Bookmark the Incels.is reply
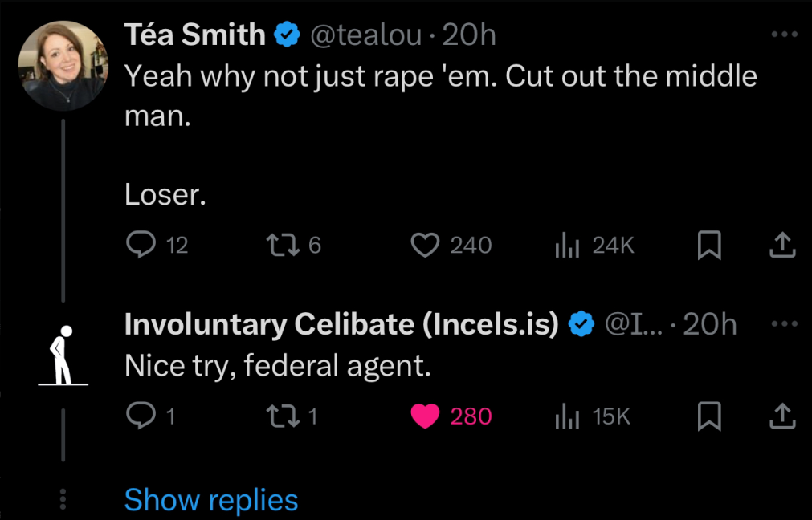Image resolution: width=812 pixels, height=520 pixels. 708,416
